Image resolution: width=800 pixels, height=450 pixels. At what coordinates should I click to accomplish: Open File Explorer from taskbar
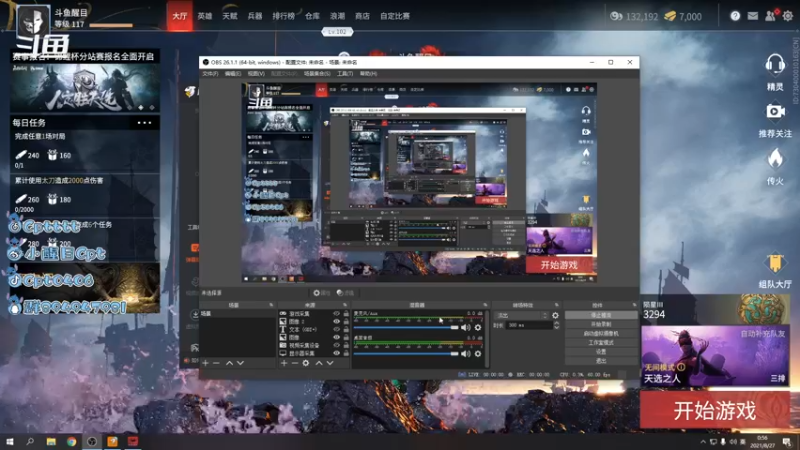[51, 441]
